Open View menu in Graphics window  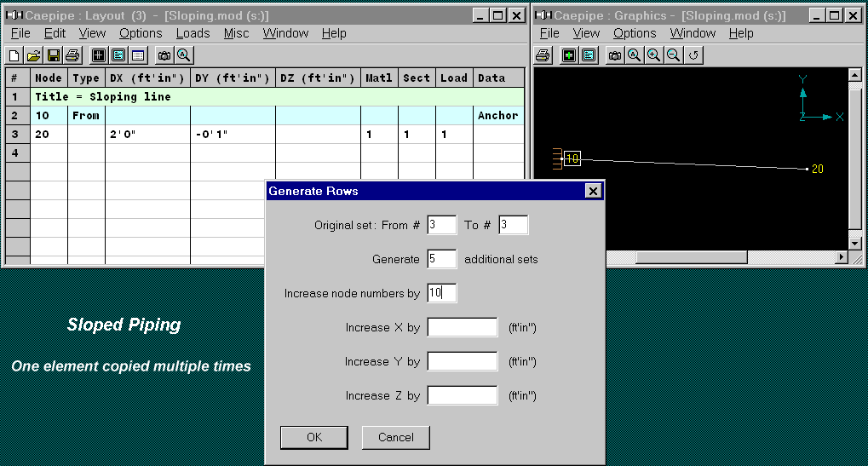586,33
